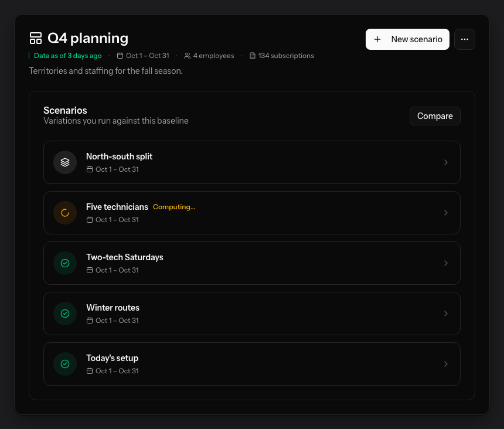Open Today's setup via its right chevron

pos(446,364)
